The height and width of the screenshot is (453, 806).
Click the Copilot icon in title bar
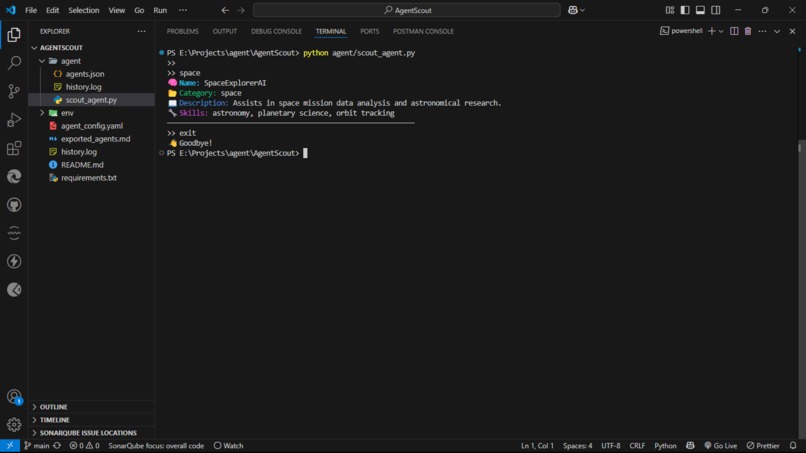573,10
